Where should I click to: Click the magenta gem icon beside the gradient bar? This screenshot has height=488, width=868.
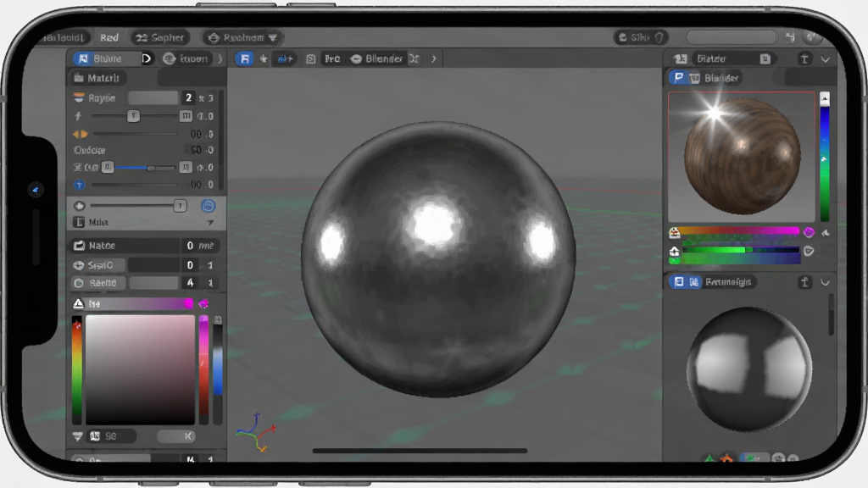coord(203,304)
